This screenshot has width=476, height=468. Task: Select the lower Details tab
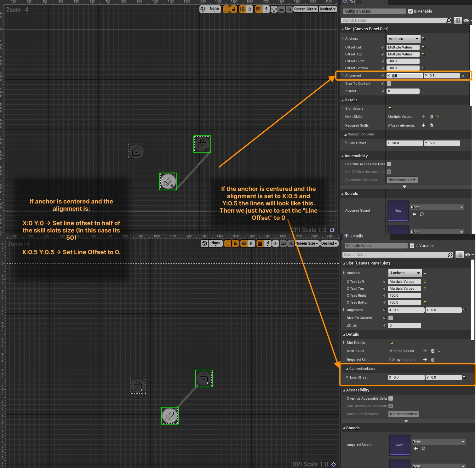357,236
